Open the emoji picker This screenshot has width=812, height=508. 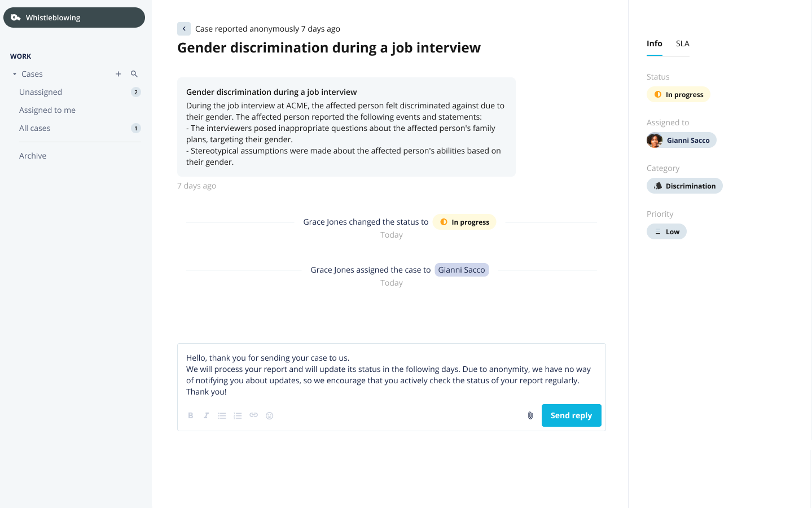[270, 415]
